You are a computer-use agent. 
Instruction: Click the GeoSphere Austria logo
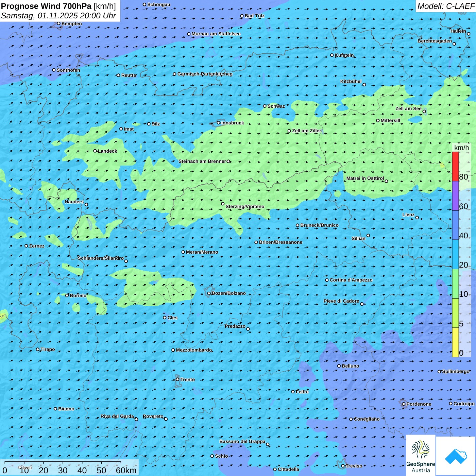[x=421, y=456]
